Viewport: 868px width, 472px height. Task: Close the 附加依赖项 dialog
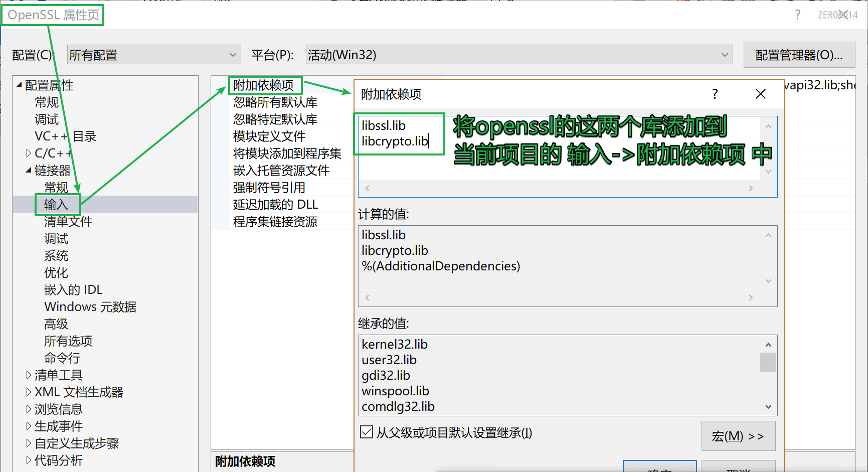click(x=761, y=94)
